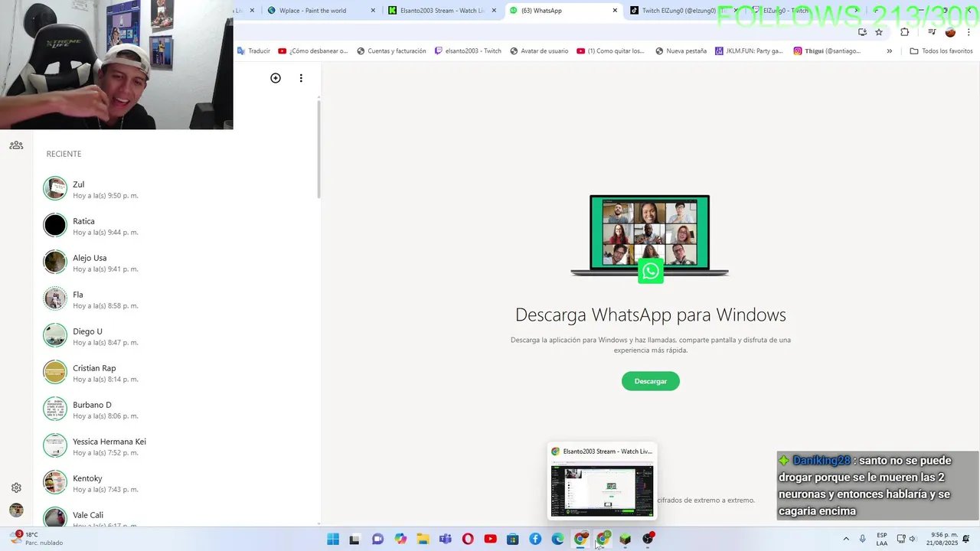The height and width of the screenshot is (551, 980).
Task: Select Yessica Hermana Kei status entry
Action: [x=176, y=446]
